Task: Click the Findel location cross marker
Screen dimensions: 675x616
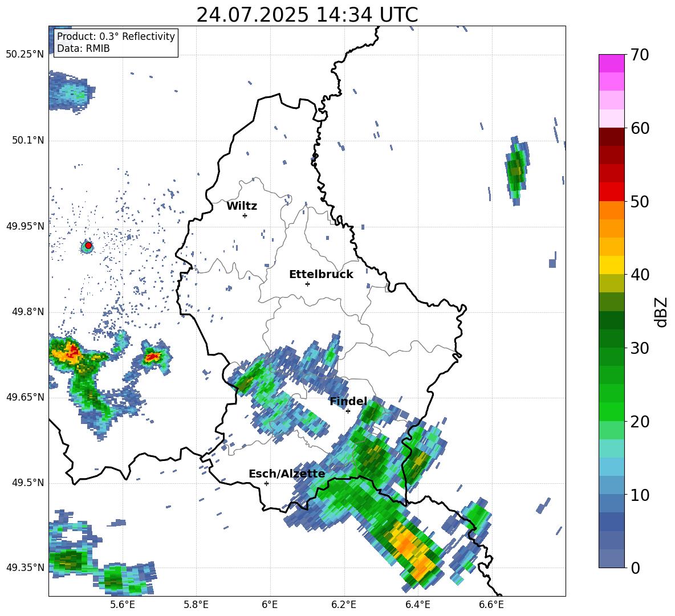Action: [348, 411]
